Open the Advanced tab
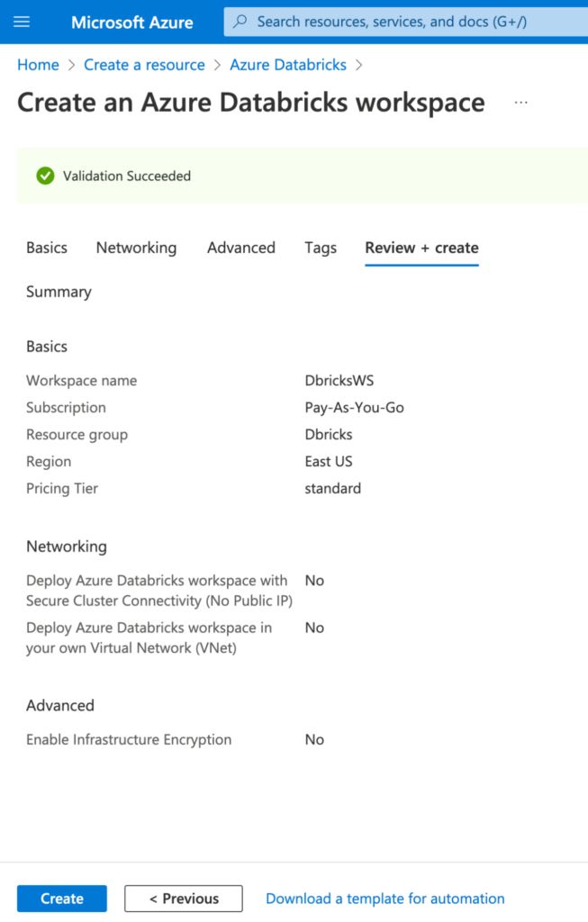Screen dimensions: 588x922 [241, 248]
